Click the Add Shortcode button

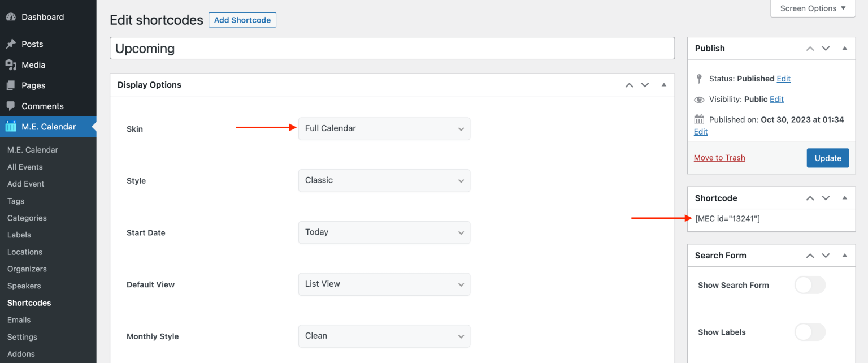click(242, 20)
